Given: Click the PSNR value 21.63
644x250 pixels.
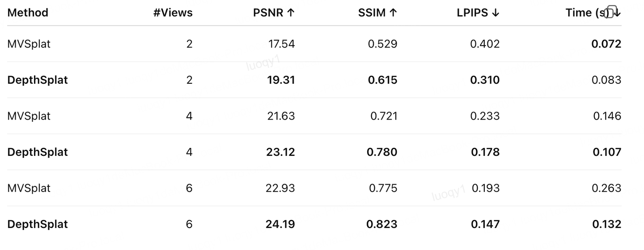Looking at the screenshot, I should (x=281, y=116).
